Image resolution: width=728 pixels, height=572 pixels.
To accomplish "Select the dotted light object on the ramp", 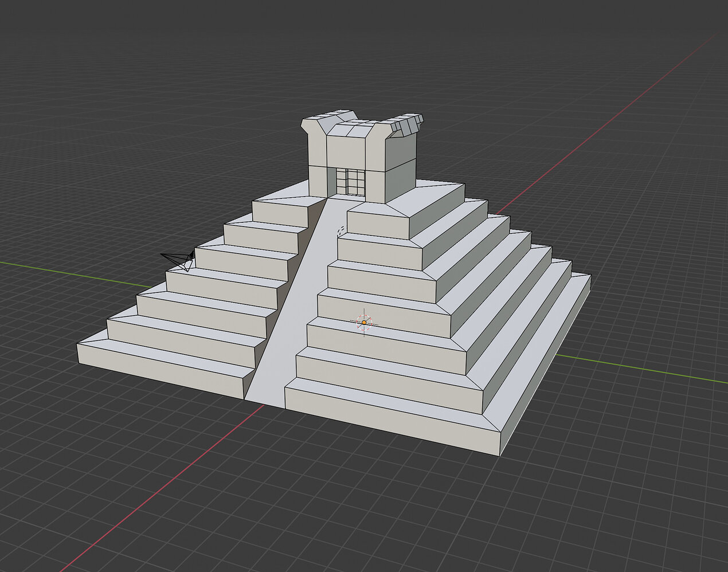I will coord(340,231).
